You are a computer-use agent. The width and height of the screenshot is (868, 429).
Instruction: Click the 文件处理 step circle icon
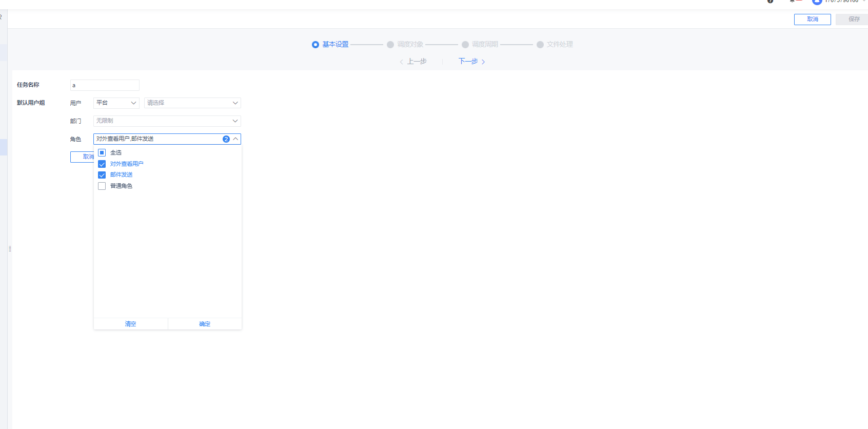[540, 45]
